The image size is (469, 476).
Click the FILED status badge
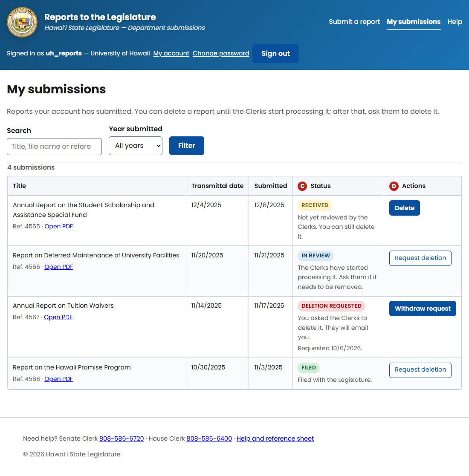[x=309, y=368]
